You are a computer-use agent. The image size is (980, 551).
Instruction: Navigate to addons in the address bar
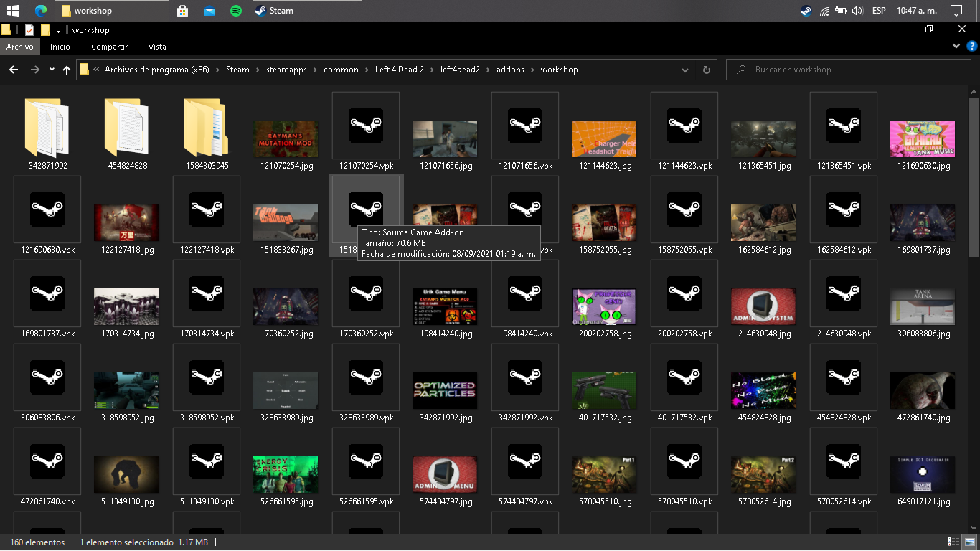point(510,70)
